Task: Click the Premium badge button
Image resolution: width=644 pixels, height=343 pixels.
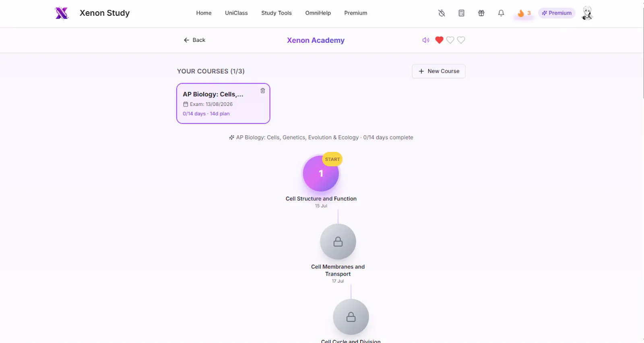Action: pos(557,13)
